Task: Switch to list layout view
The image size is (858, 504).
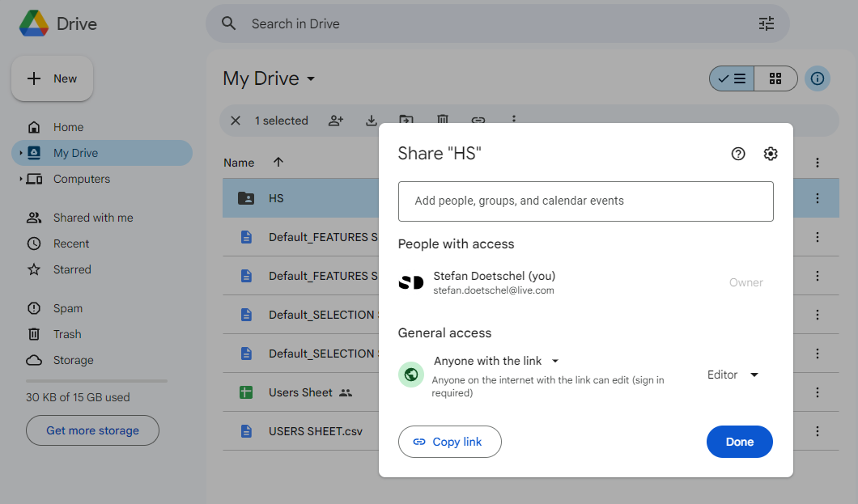Action: [732, 78]
